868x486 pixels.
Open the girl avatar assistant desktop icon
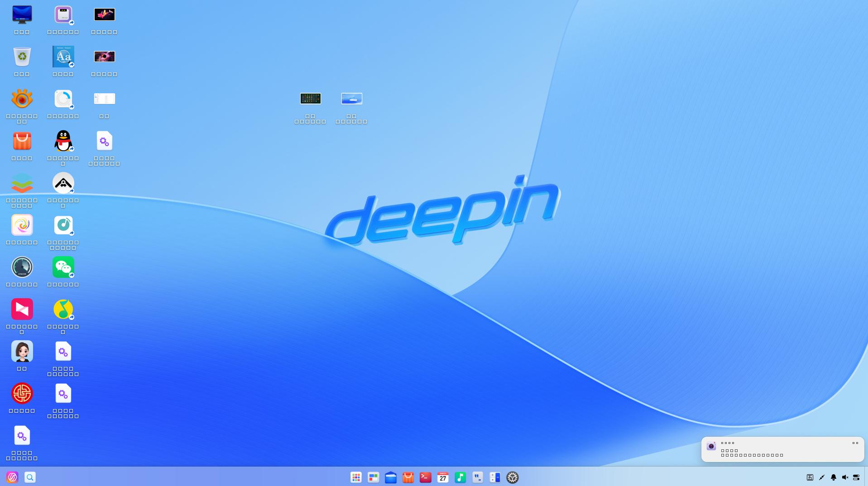point(22,351)
